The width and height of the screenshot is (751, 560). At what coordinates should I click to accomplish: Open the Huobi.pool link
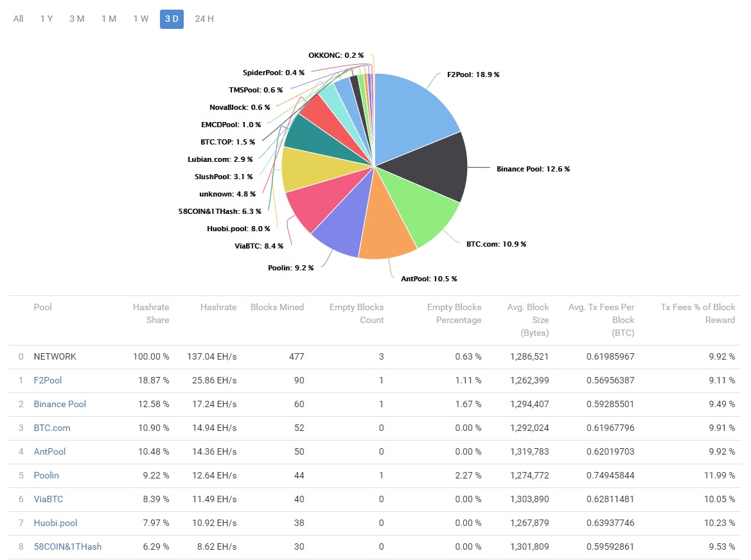tap(55, 523)
